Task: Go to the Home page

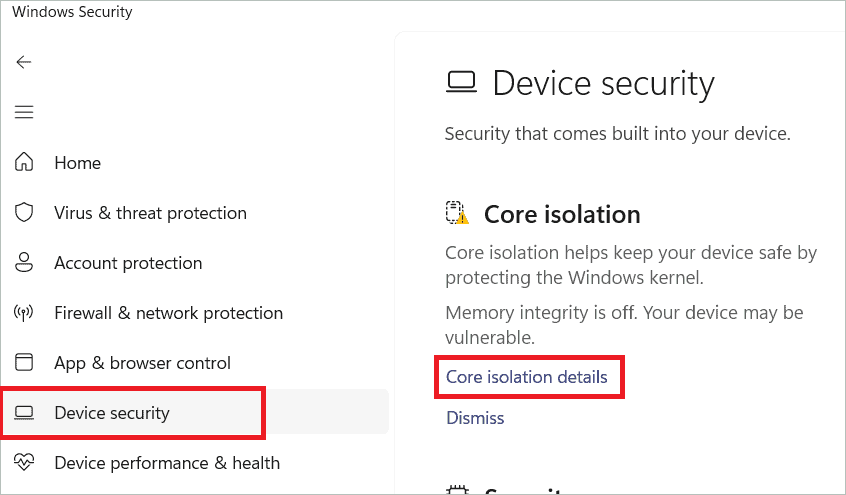Action: pos(77,162)
